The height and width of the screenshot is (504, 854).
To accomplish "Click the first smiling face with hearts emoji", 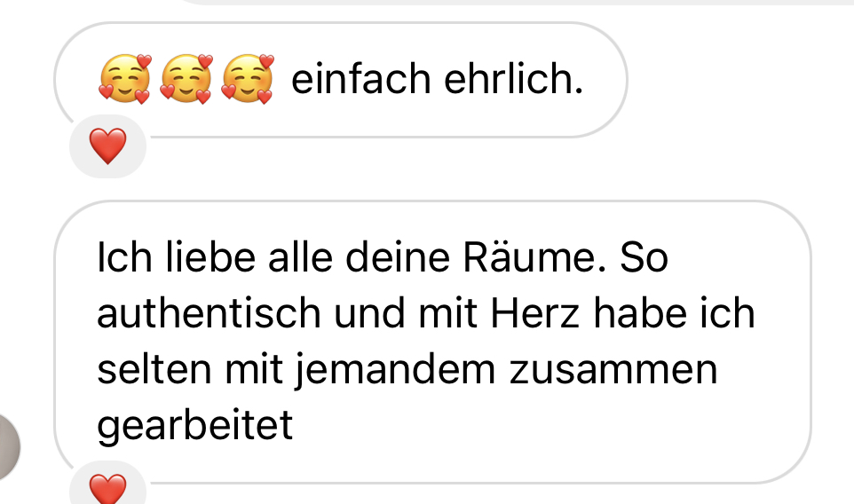I will point(124,79).
